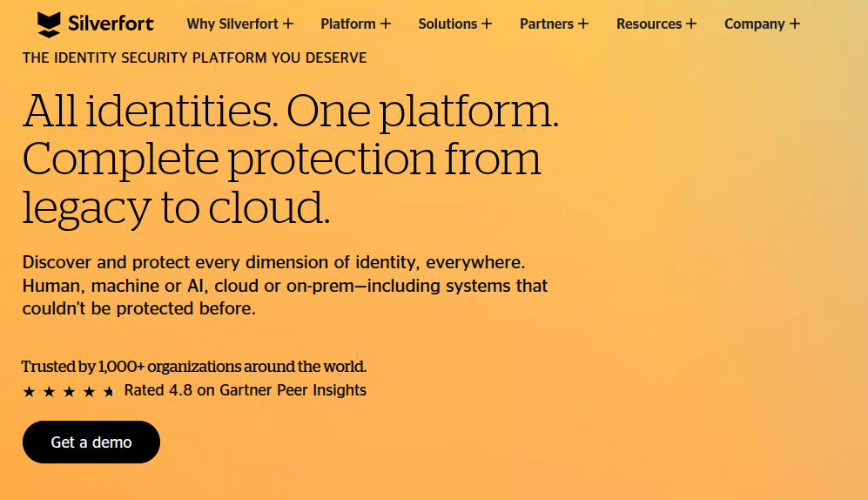
Task: Expand the plus beside Company
Action: [x=795, y=24]
